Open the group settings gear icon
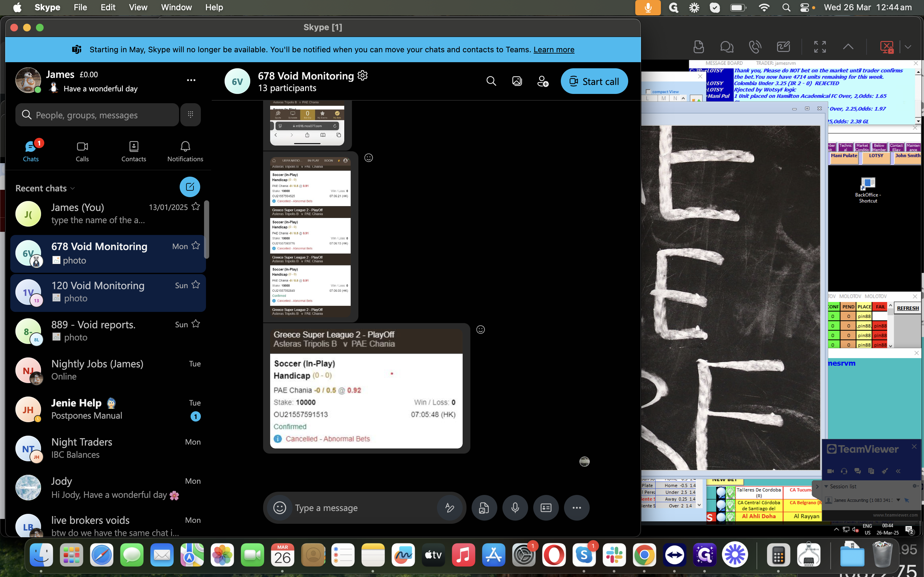Viewport: 924px width, 577px height. (362, 76)
